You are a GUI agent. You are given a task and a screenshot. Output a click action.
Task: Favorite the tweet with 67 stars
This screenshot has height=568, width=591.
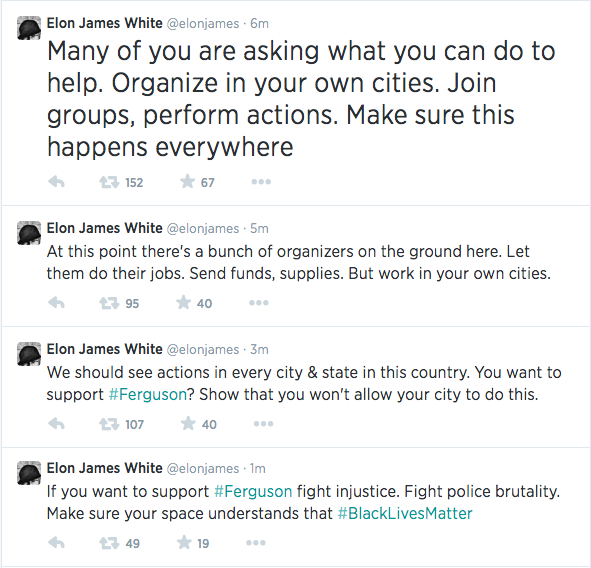187,182
